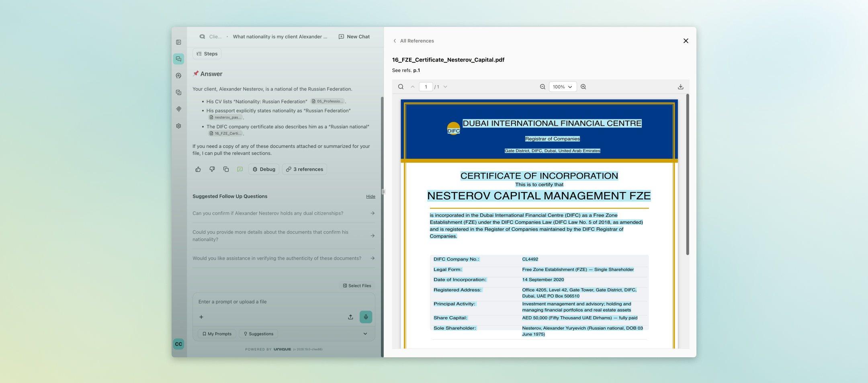This screenshot has height=383, width=868.
Task: Click the date '14 September 2020'
Action: coord(543,280)
